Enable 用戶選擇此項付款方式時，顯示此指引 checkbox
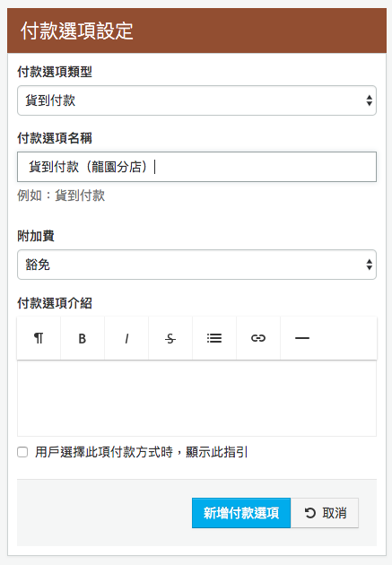The image size is (392, 565). 22,452
